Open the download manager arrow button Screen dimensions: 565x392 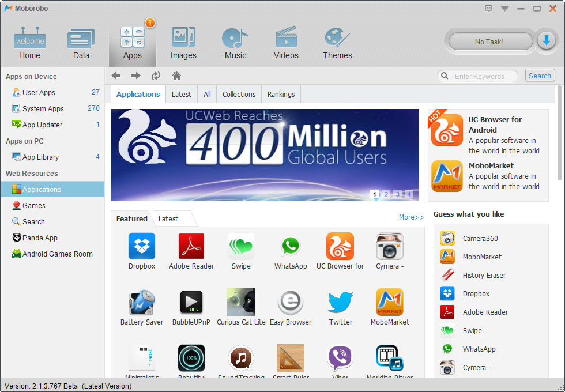pyautogui.click(x=546, y=41)
